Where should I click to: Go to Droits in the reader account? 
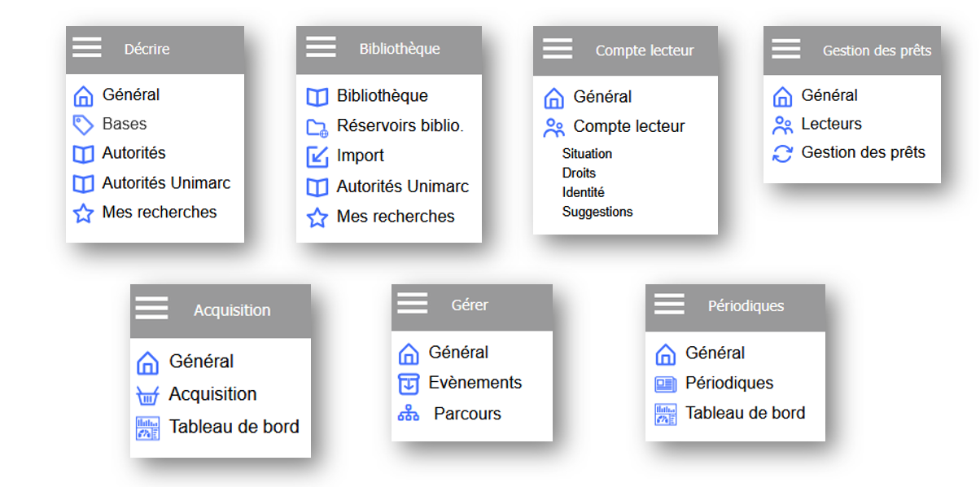(x=579, y=173)
